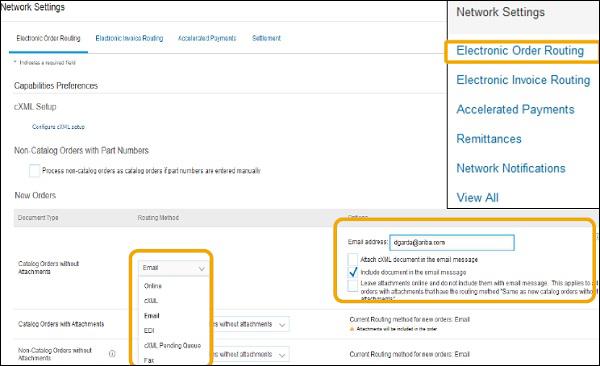
Task: Select EDI in the routing method list
Action: point(149,331)
